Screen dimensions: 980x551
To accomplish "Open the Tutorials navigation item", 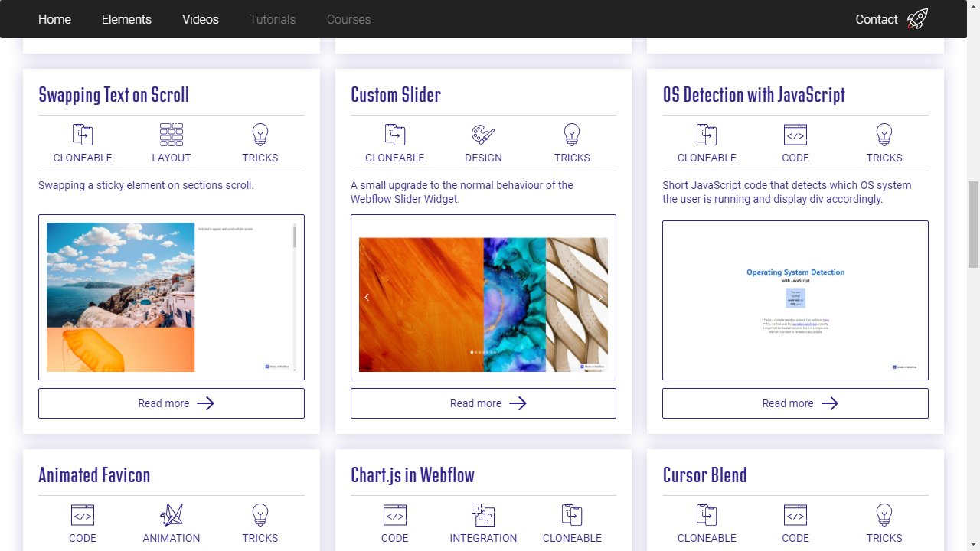I will [x=272, y=19].
